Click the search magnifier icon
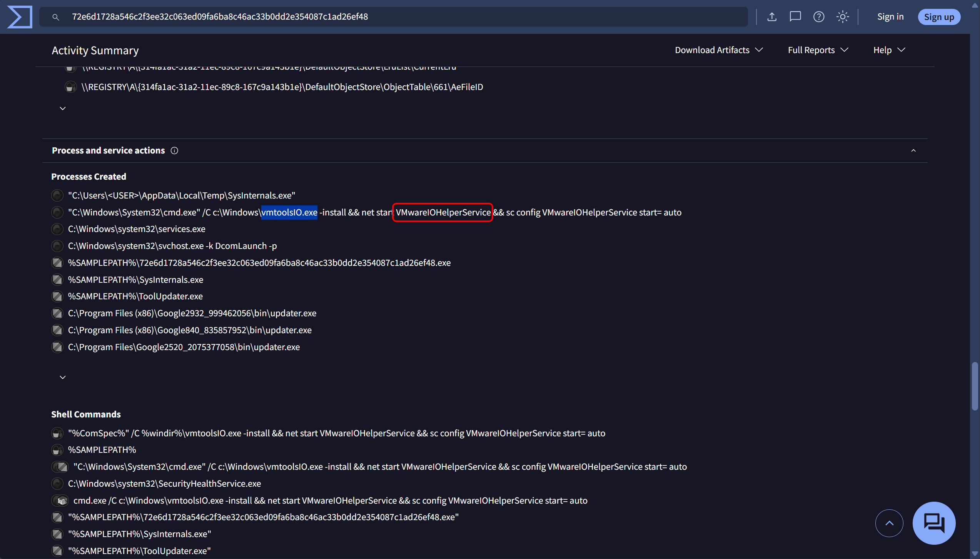Viewport: 980px width, 559px height. tap(56, 17)
